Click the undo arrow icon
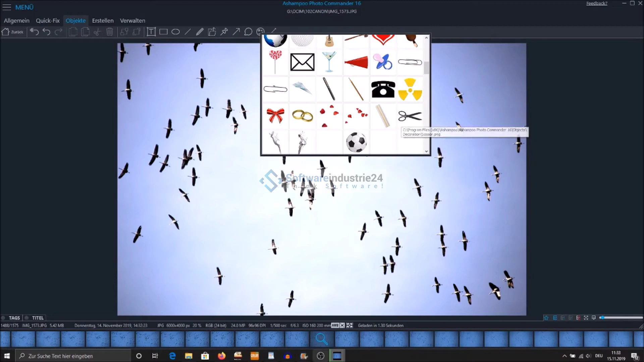Screen dimensions: 644x362 46,32
